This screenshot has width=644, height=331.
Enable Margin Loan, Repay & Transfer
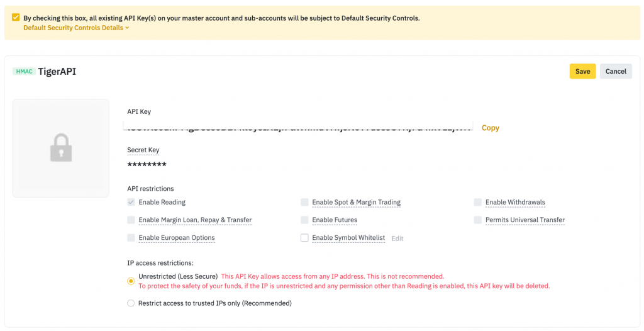[131, 220]
